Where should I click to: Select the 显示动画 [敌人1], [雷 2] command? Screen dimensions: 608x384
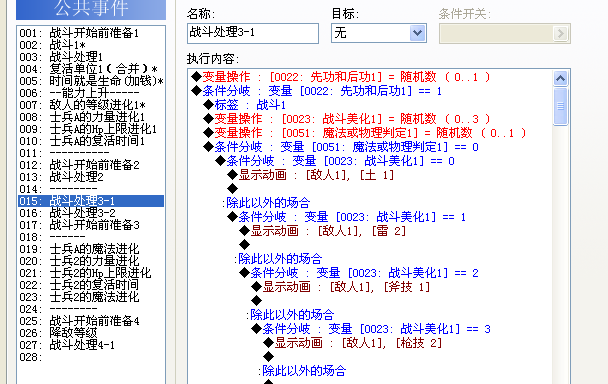[323, 231]
